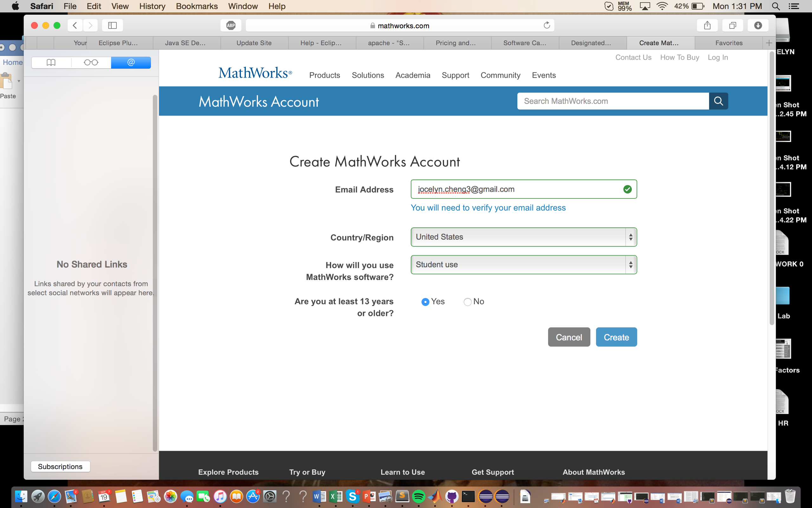Click the MathWorks logo
This screenshot has width=812, height=508.
click(255, 73)
